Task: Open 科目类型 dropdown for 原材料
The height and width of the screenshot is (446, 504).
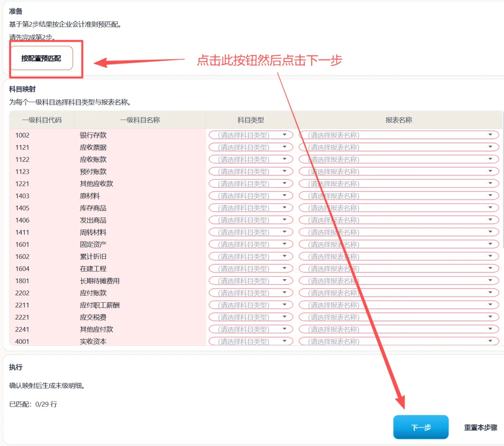Action: point(251,195)
